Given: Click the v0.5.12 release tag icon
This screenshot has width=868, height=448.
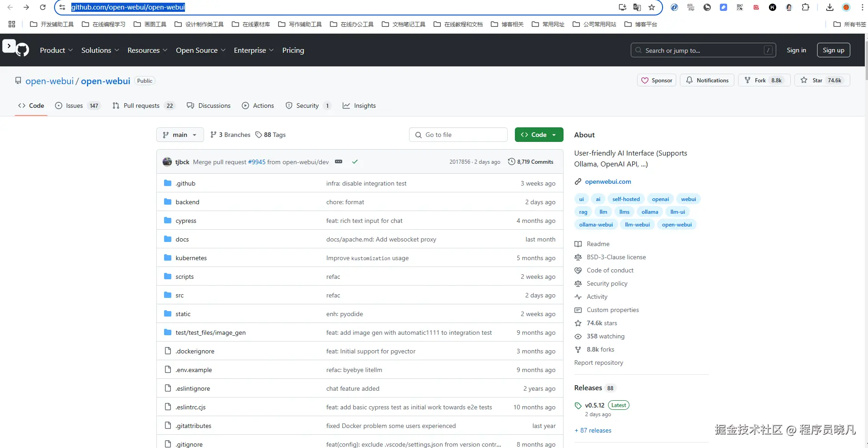Looking at the screenshot, I should point(578,405).
